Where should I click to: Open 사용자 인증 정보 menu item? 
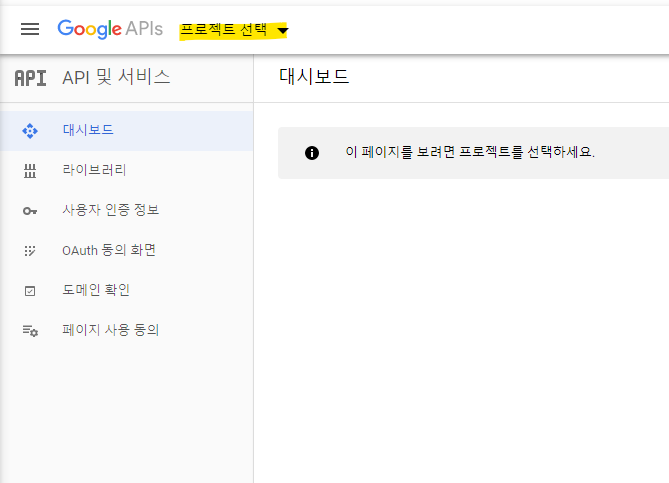point(127,210)
